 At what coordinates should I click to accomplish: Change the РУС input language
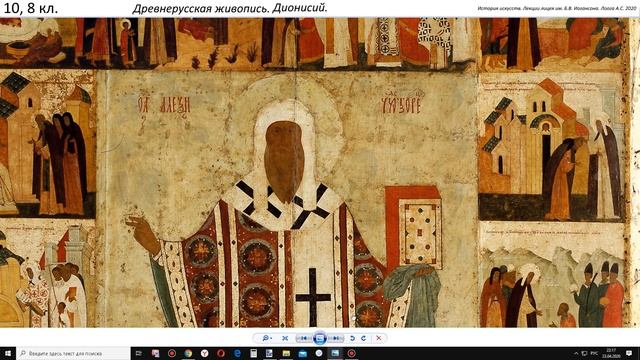594,353
